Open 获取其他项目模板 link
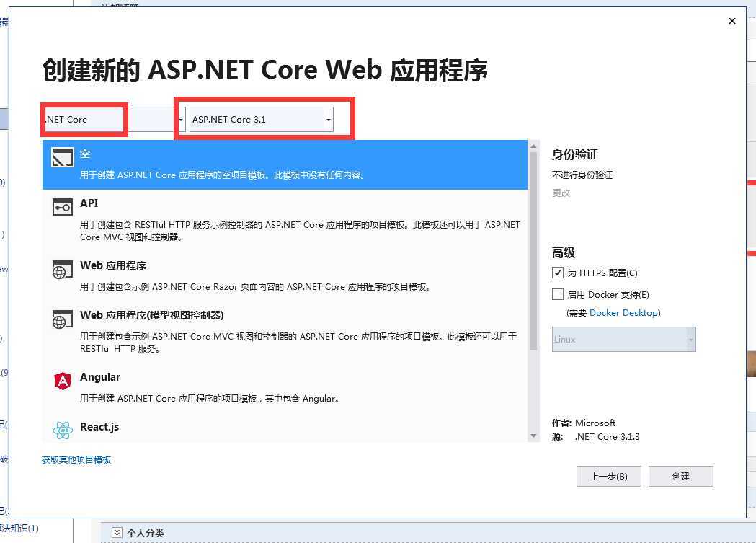Image resolution: width=756 pixels, height=543 pixels. point(76,459)
